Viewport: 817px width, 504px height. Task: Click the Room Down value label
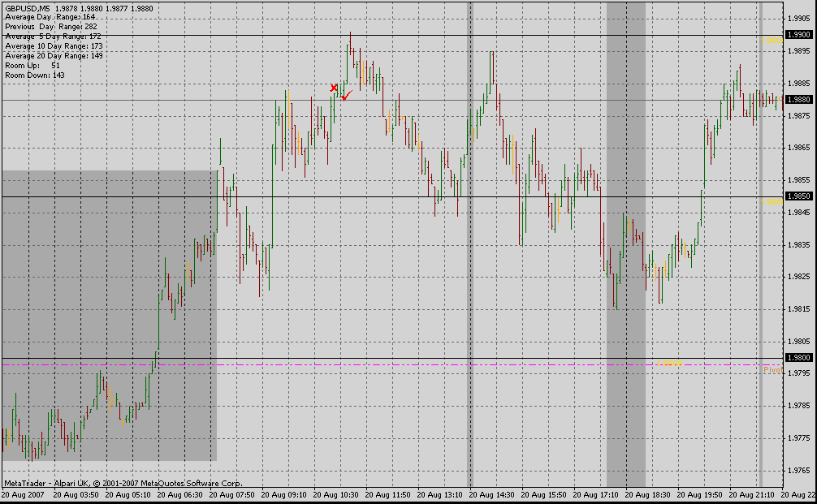(35, 75)
